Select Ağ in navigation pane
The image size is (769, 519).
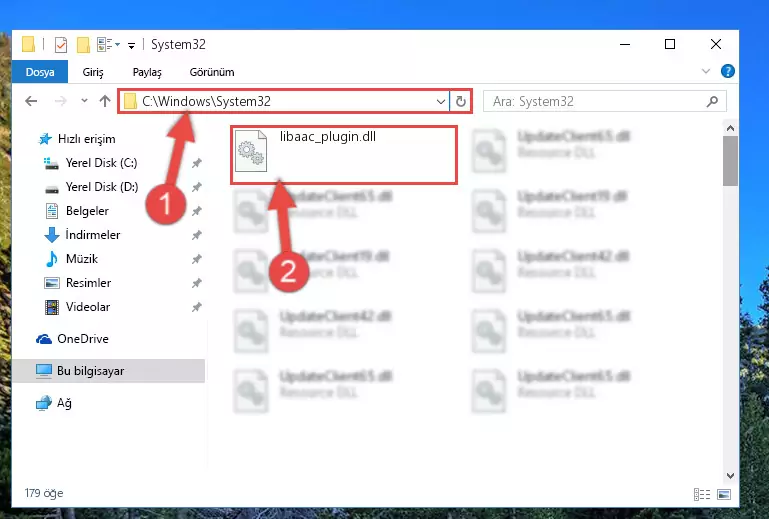[x=64, y=403]
